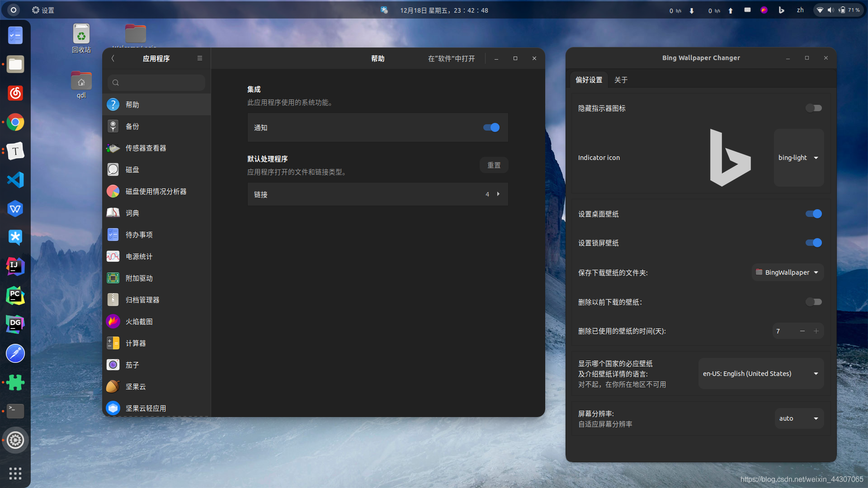Screen dimensions: 868x488
Task: Switch to 偏好设置 tab
Action: (589, 80)
